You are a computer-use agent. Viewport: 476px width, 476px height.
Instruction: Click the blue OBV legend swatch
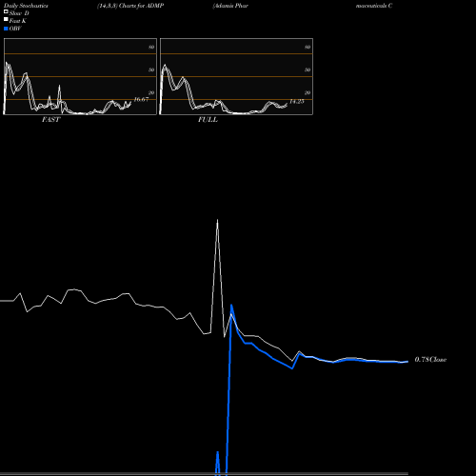click(x=6, y=29)
